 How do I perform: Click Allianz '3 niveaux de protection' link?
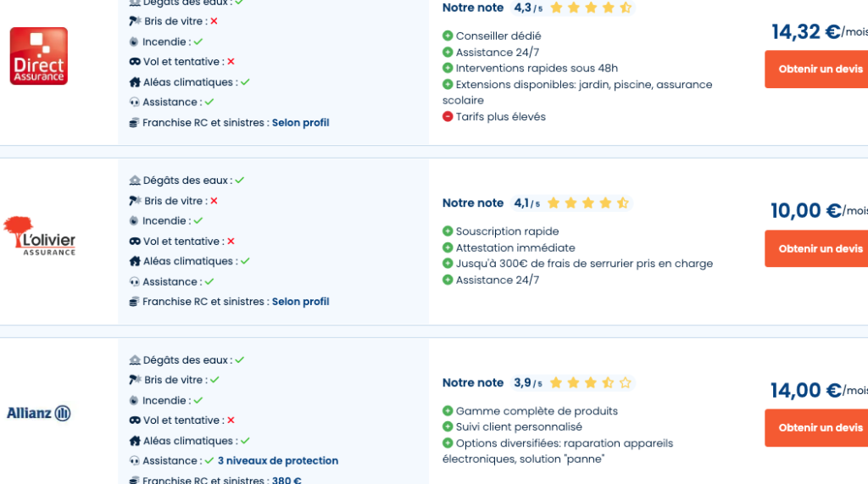[x=278, y=461]
